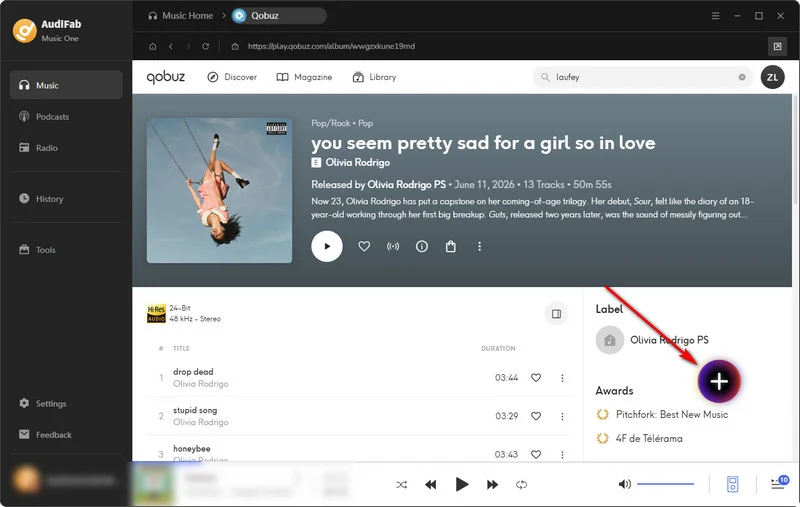Click the Hi-Res Audio badge
Image resolution: width=800 pixels, height=507 pixels.
point(156,314)
